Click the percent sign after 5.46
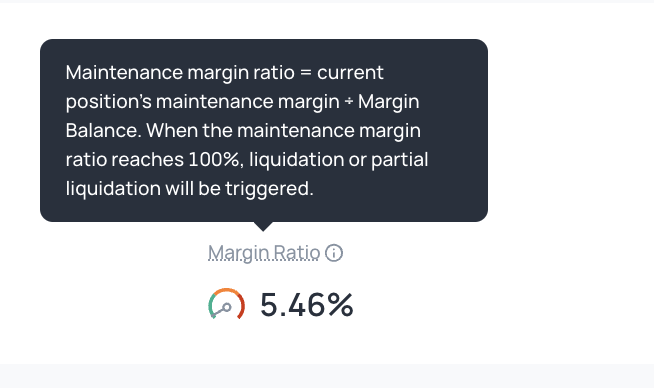This screenshot has width=654, height=388. [340, 305]
